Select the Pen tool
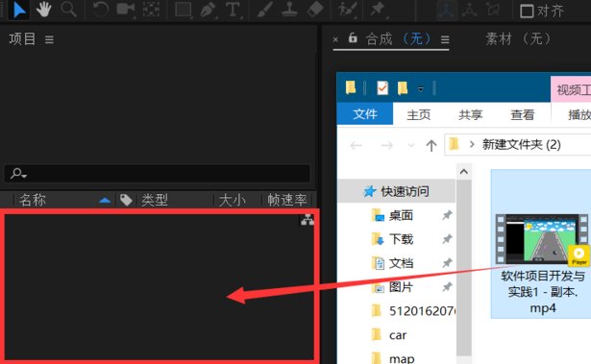Image resolution: width=591 pixels, height=364 pixels. [x=209, y=10]
